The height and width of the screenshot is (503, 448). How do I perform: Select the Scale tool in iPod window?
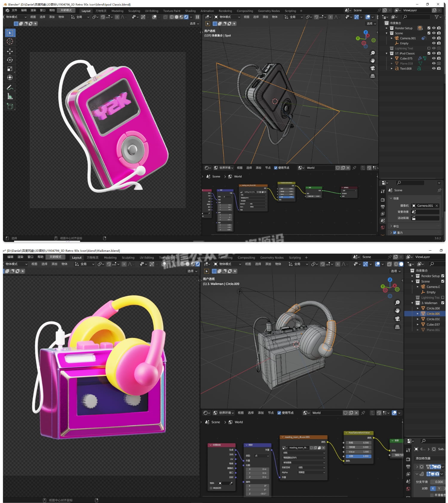(x=10, y=69)
